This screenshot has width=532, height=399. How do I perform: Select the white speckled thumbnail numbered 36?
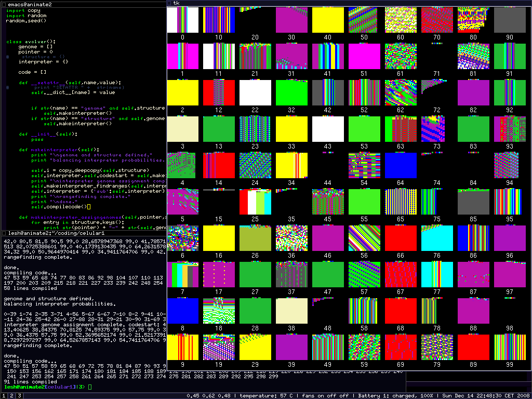tap(291, 238)
